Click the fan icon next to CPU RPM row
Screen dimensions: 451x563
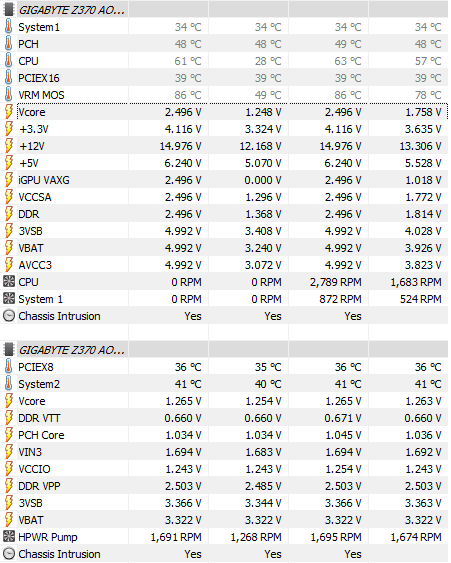[x=9, y=282]
